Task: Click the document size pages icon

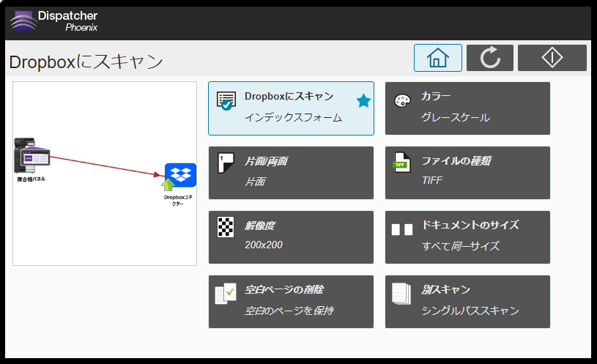Action: pos(402,229)
